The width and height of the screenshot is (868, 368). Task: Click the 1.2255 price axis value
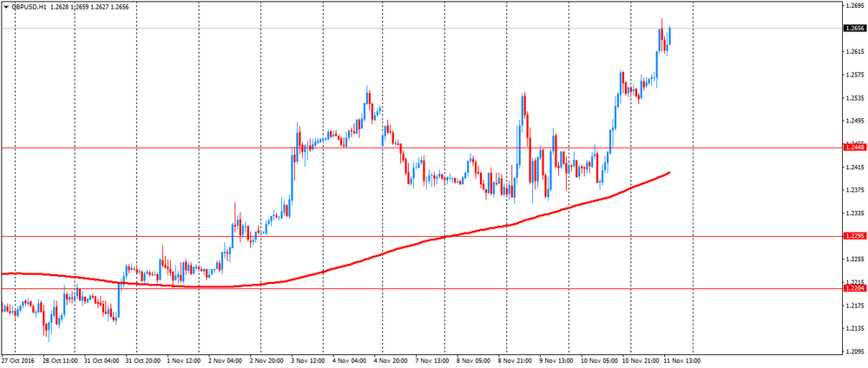pos(855,259)
